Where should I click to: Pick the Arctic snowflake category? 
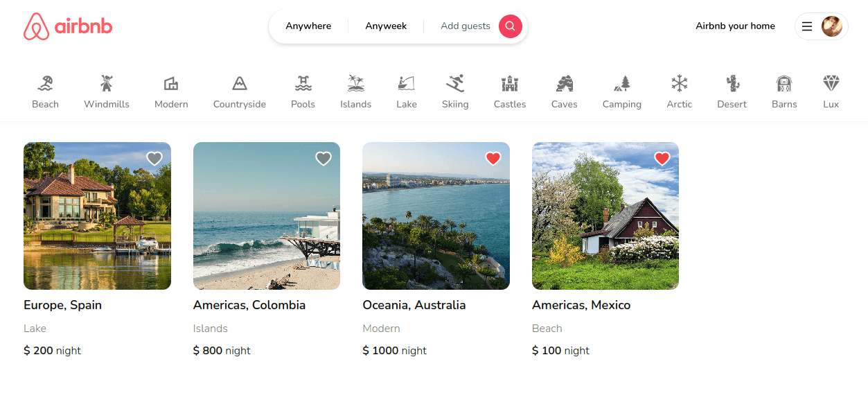click(x=680, y=83)
